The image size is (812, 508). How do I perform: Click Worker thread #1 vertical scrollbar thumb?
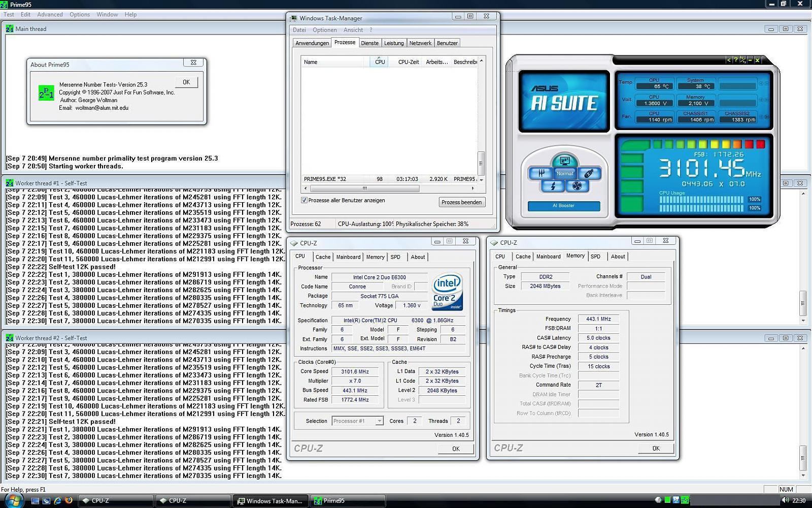tap(803, 303)
